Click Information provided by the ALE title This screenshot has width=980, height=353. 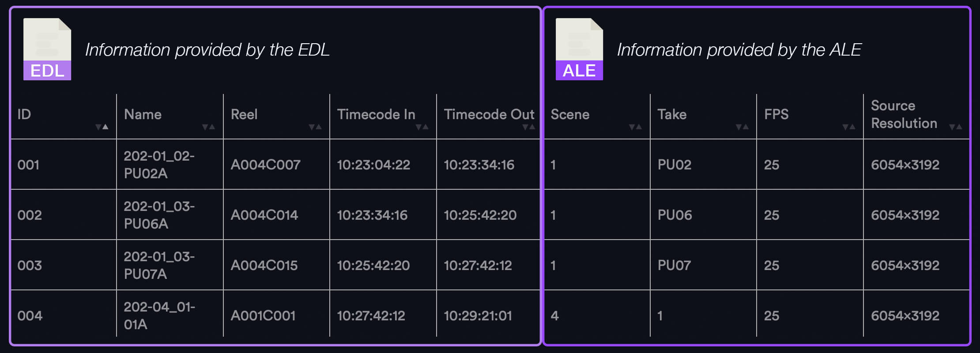[x=739, y=49]
